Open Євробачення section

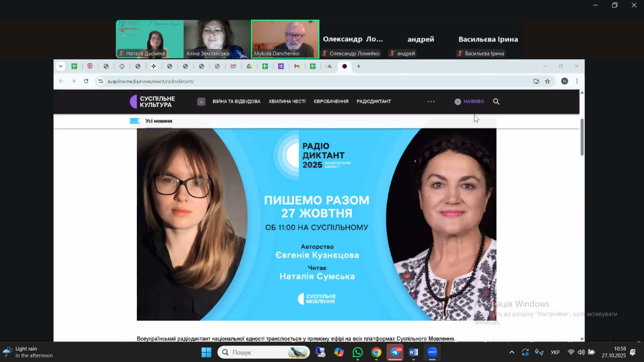coord(331,102)
